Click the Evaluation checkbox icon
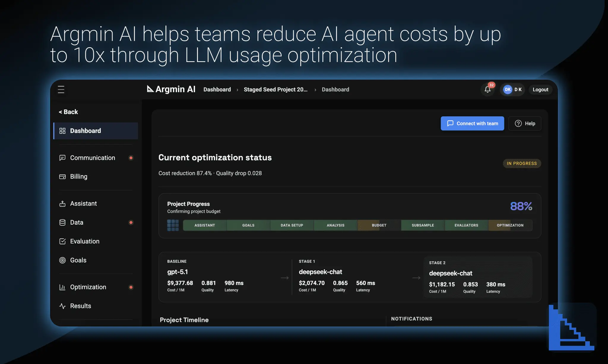The height and width of the screenshot is (364, 608). 62,241
